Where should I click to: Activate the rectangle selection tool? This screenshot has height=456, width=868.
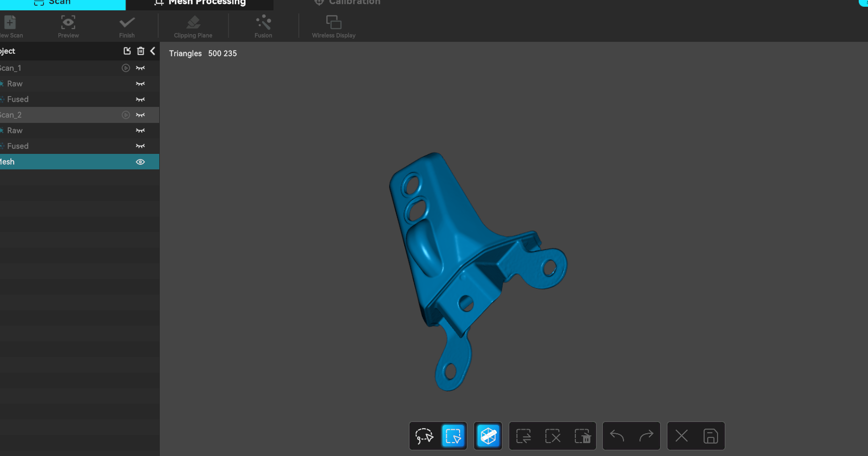tap(453, 436)
